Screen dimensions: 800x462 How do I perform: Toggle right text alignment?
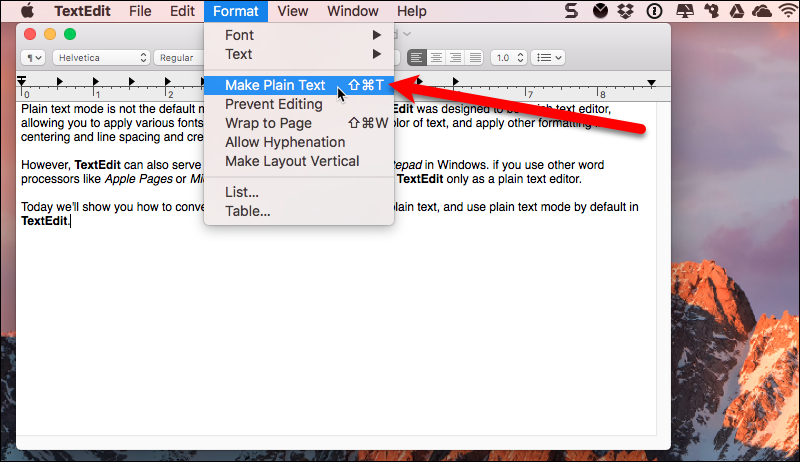455,58
